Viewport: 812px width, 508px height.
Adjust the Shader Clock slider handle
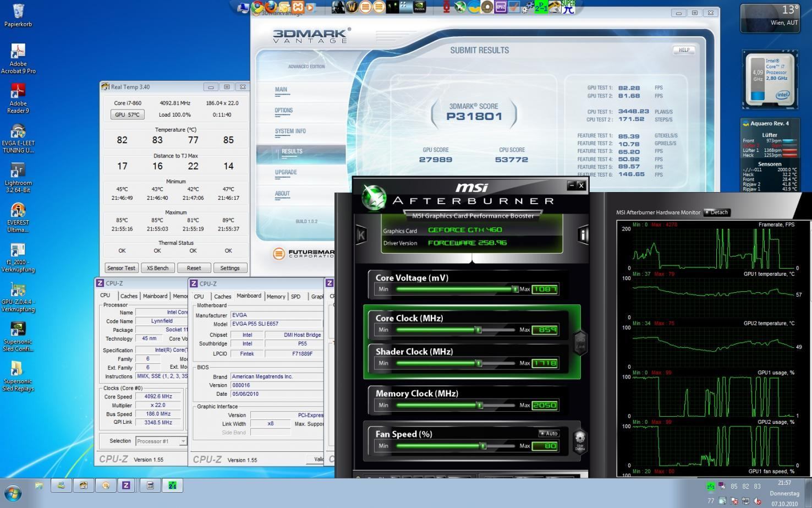(x=479, y=363)
